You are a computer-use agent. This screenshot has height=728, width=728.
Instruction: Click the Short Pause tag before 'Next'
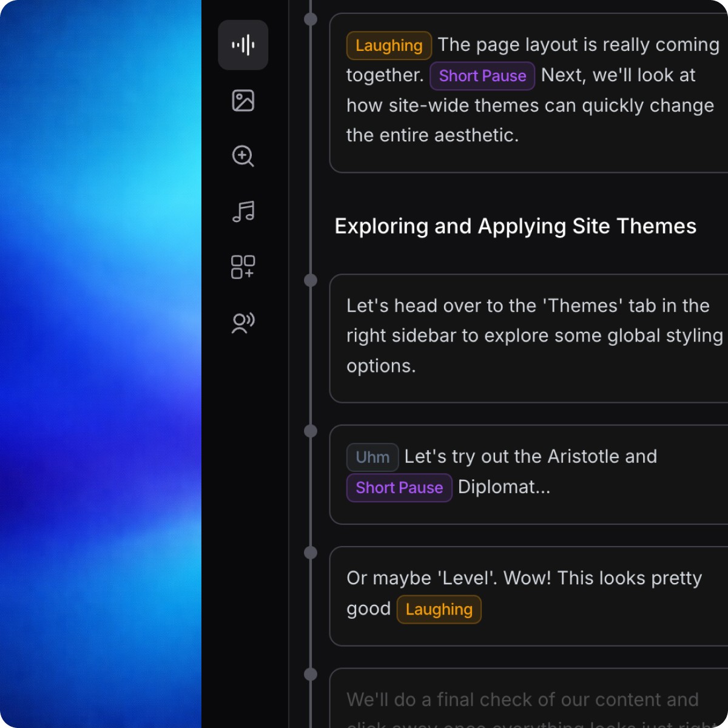click(482, 76)
